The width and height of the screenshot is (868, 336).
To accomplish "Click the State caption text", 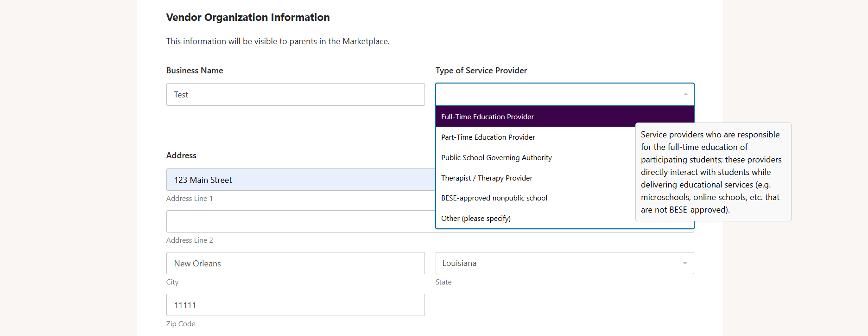I will (444, 282).
